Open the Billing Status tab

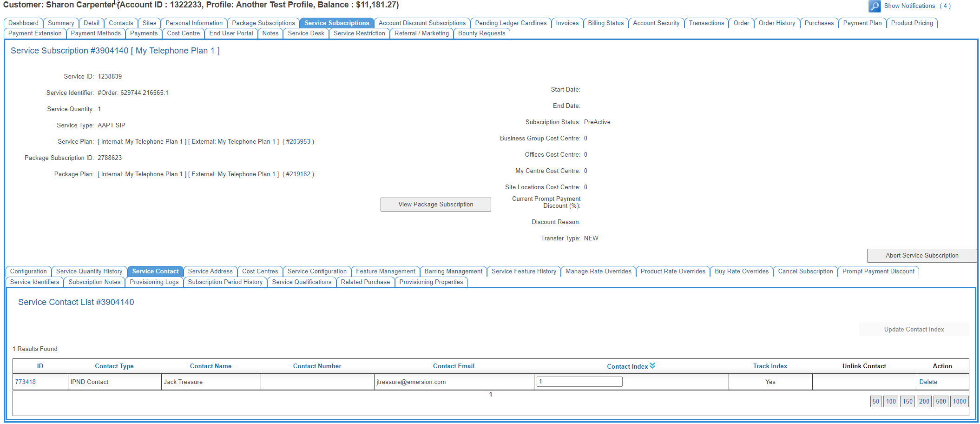pyautogui.click(x=605, y=23)
